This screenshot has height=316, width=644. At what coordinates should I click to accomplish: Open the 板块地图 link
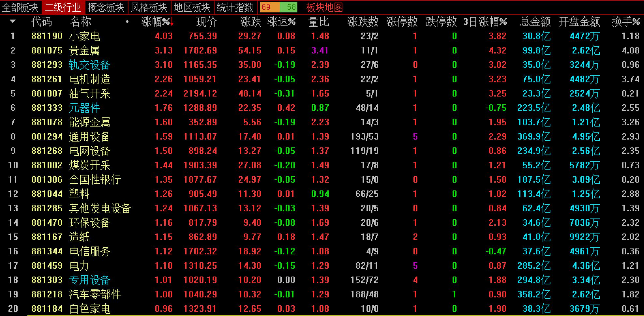[x=324, y=7]
